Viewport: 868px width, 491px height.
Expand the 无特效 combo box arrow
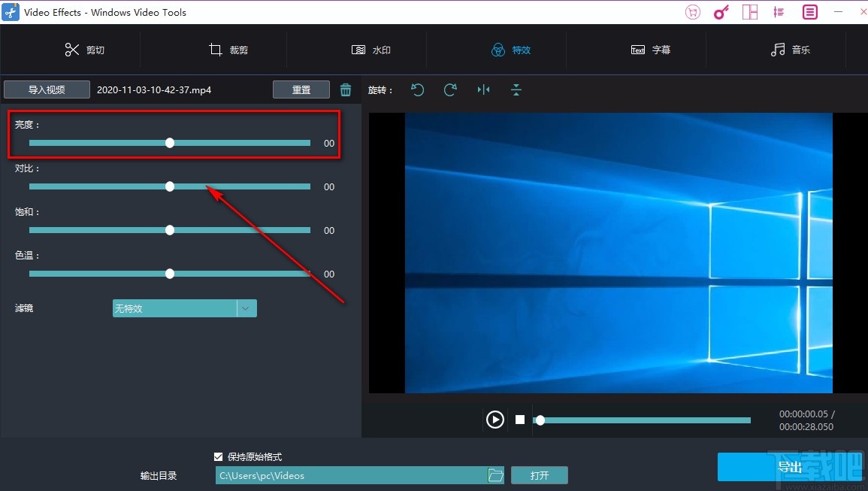246,308
